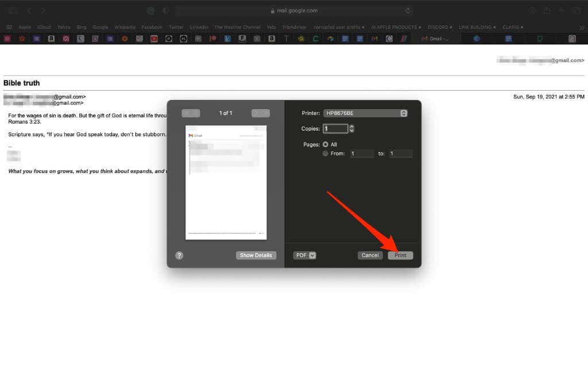Reload page with the address bar icon
The width and height of the screenshot is (588, 368).
tap(408, 10)
